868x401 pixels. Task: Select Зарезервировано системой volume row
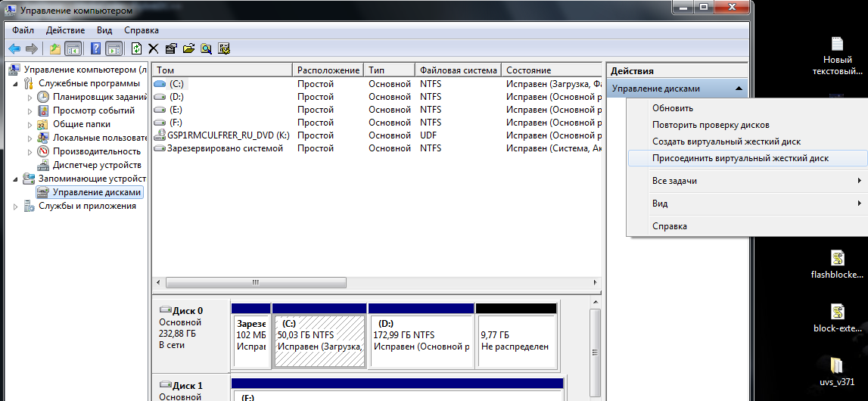377,148
